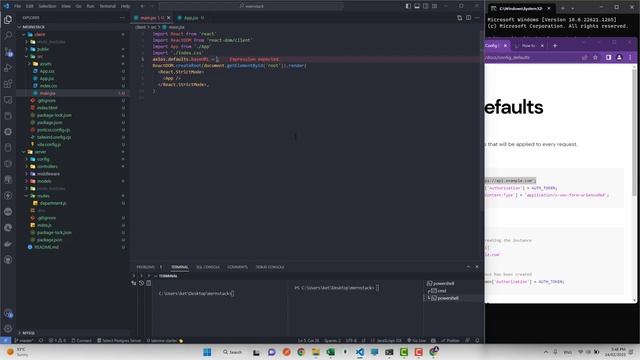Switch to the SQL Console panel tab
The height and width of the screenshot is (360, 640).
[x=208, y=267]
